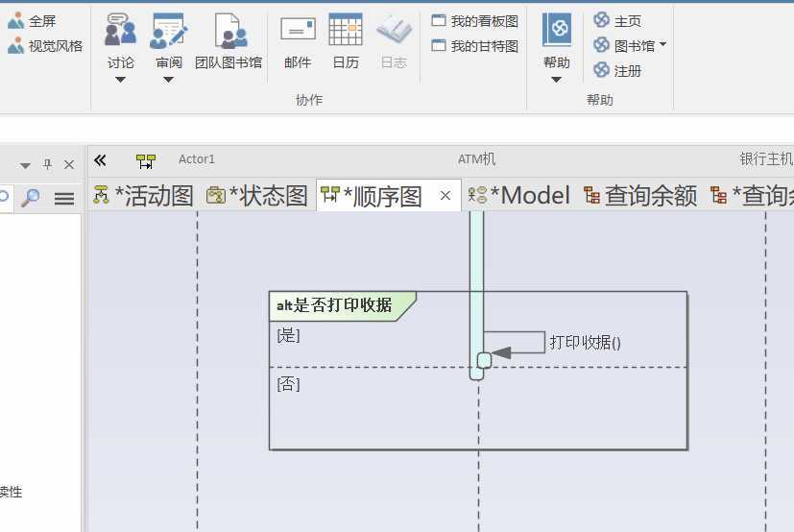Collapse the diagram toolbox using double-chevron
This screenshot has height=532, width=794.
pyautogui.click(x=100, y=160)
